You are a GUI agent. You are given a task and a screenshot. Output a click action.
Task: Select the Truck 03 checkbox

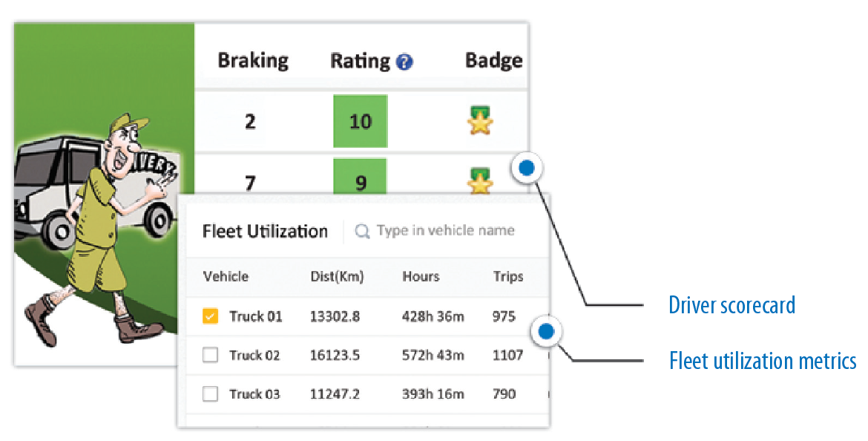coord(211,394)
